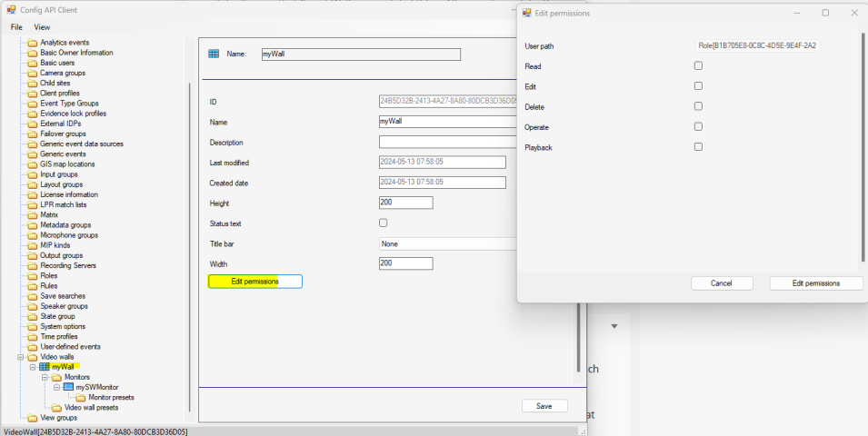Image resolution: width=868 pixels, height=436 pixels.
Task: Click the Camera groups folder icon
Action: pyautogui.click(x=32, y=73)
